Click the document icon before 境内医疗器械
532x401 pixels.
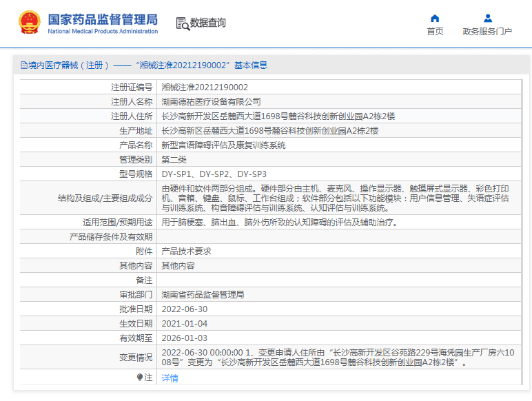(24, 65)
